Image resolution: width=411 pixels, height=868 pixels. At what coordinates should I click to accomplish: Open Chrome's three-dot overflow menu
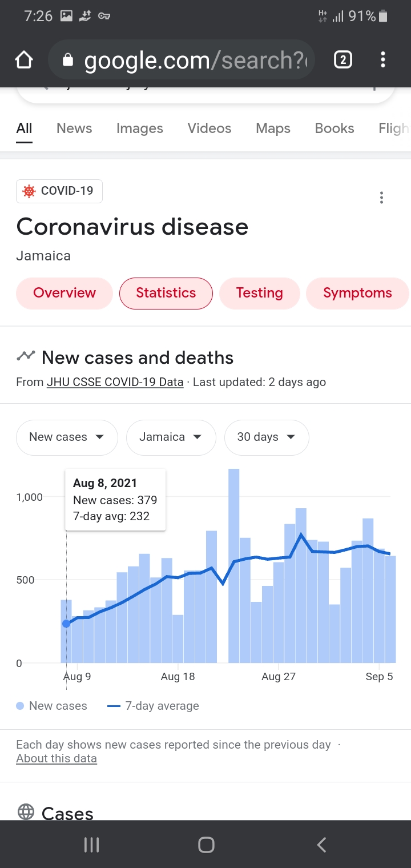pos(382,59)
